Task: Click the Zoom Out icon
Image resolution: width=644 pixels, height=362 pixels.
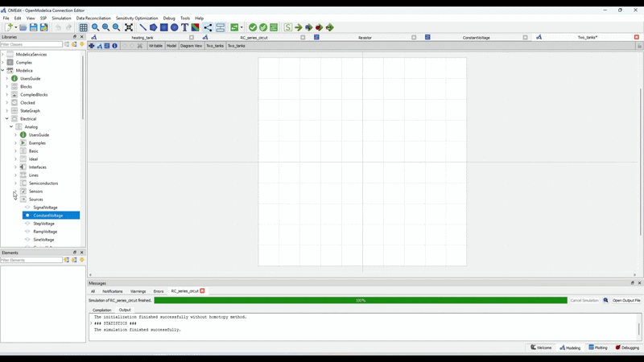Action: coord(116,27)
